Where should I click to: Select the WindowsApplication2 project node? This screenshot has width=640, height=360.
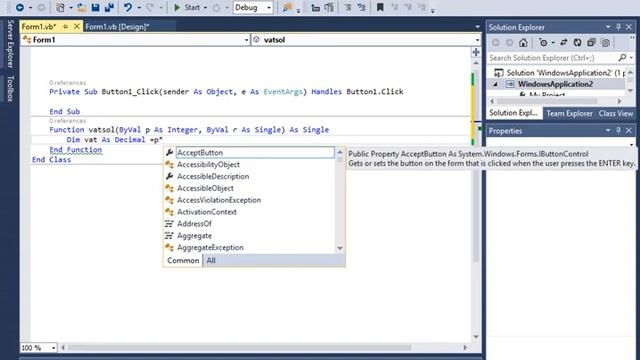(556, 84)
